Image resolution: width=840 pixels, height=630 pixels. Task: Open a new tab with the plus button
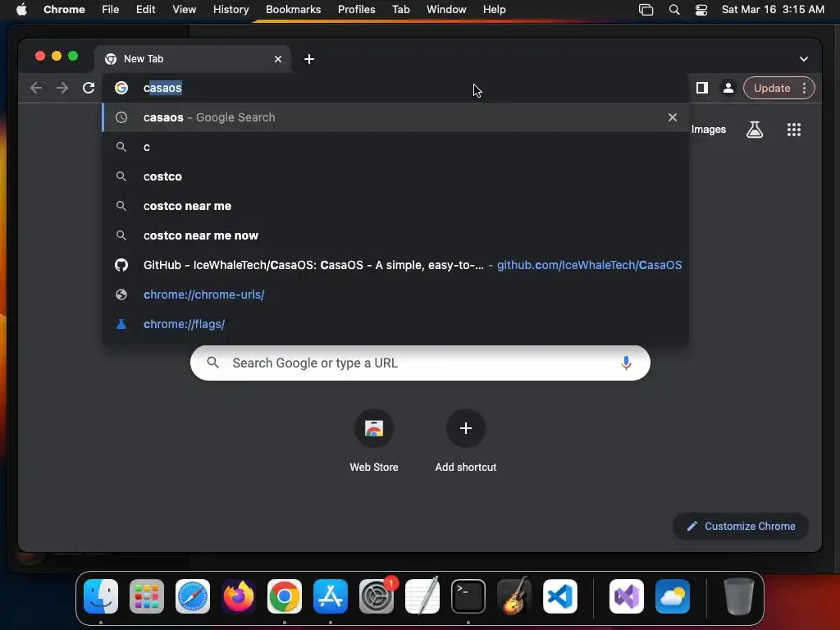pyautogui.click(x=309, y=59)
